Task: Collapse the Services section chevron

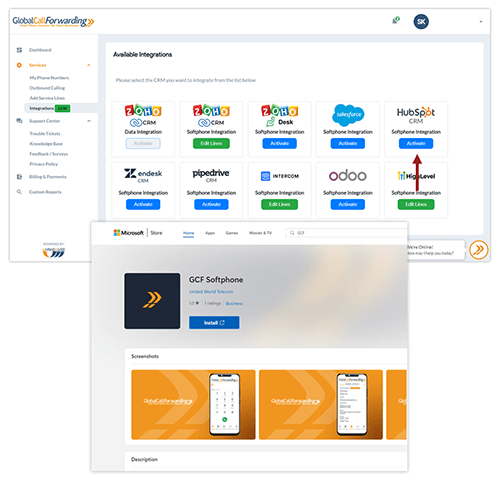Action: (x=89, y=65)
